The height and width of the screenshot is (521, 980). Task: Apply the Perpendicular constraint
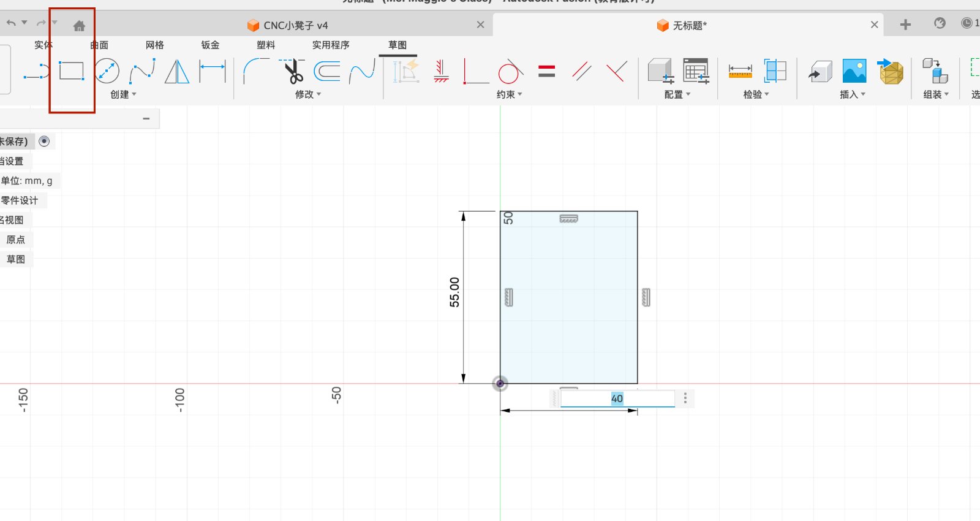pyautogui.click(x=617, y=71)
